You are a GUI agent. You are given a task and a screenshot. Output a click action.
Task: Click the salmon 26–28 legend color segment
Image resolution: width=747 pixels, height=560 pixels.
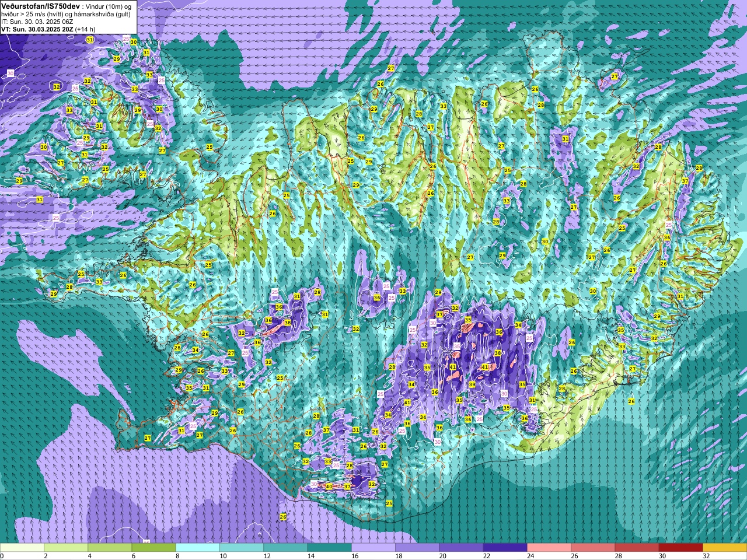[593, 548]
